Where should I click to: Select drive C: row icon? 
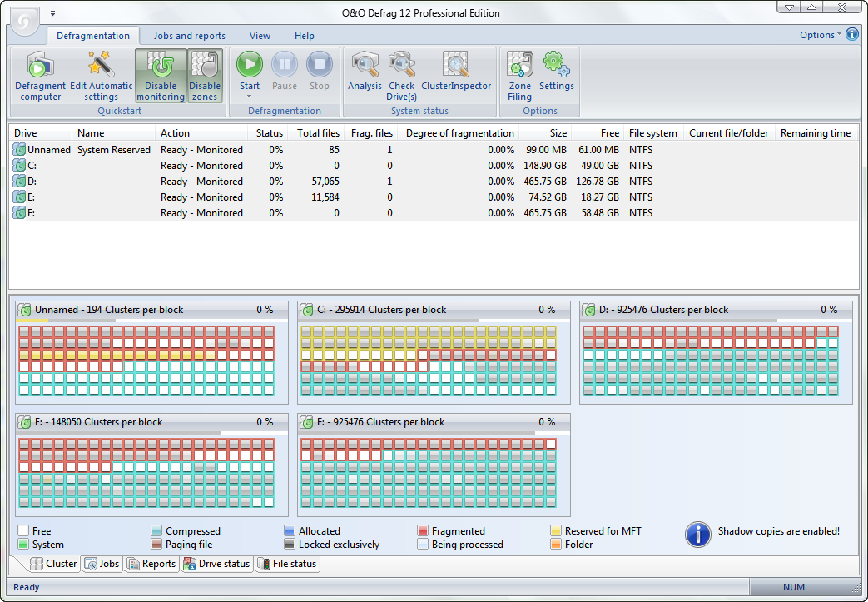pyautogui.click(x=19, y=166)
